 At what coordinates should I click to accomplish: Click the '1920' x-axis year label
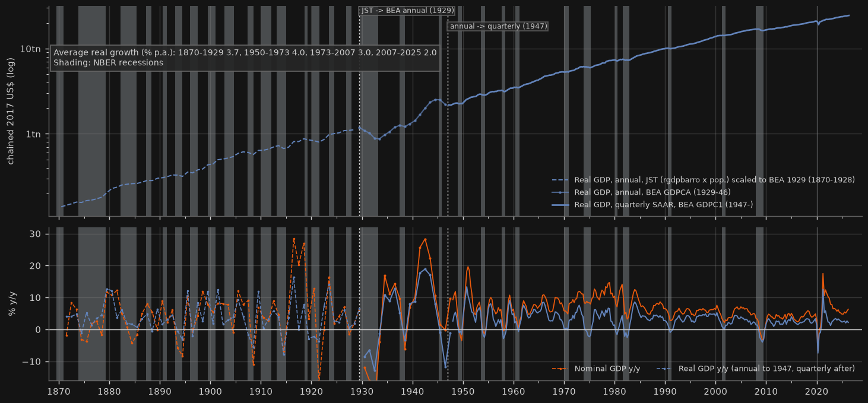point(311,392)
